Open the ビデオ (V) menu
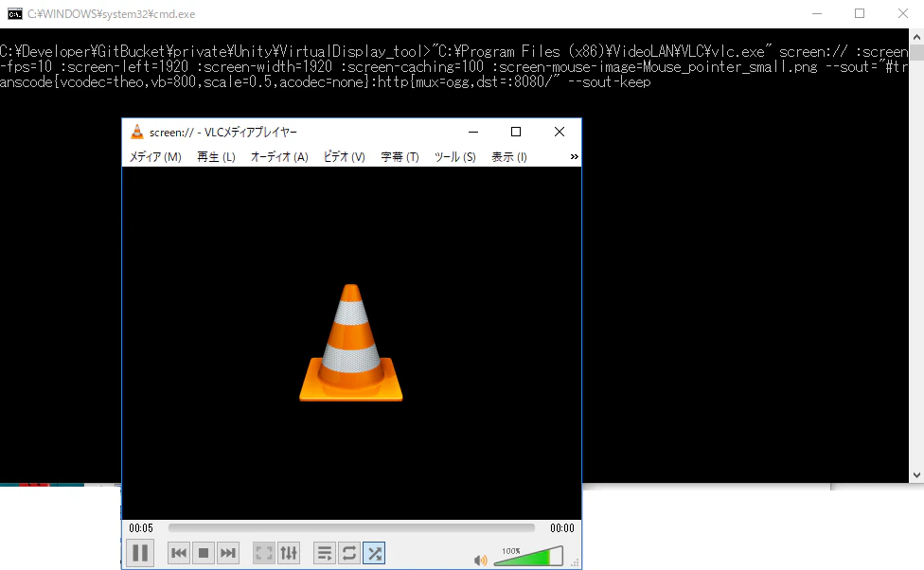 345,157
